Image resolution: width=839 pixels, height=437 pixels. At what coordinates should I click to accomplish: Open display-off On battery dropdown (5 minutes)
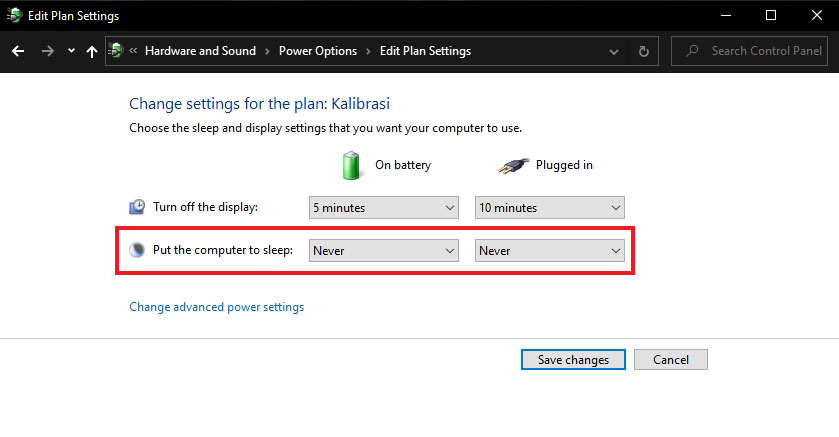click(384, 208)
